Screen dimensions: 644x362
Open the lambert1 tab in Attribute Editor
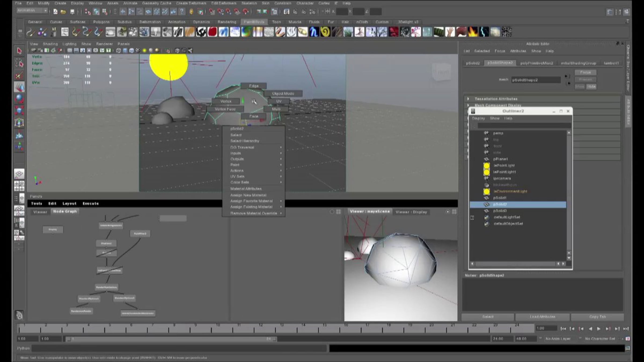[611, 63]
